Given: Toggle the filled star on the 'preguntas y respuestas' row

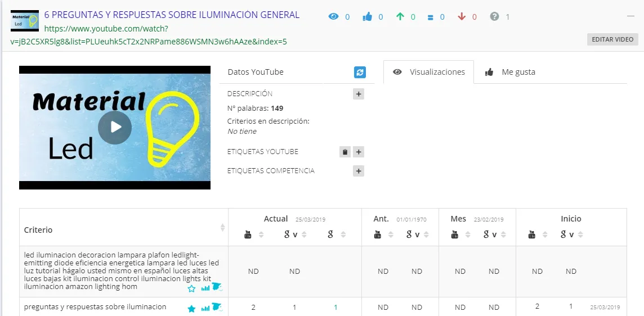Looking at the screenshot, I should coord(191,309).
